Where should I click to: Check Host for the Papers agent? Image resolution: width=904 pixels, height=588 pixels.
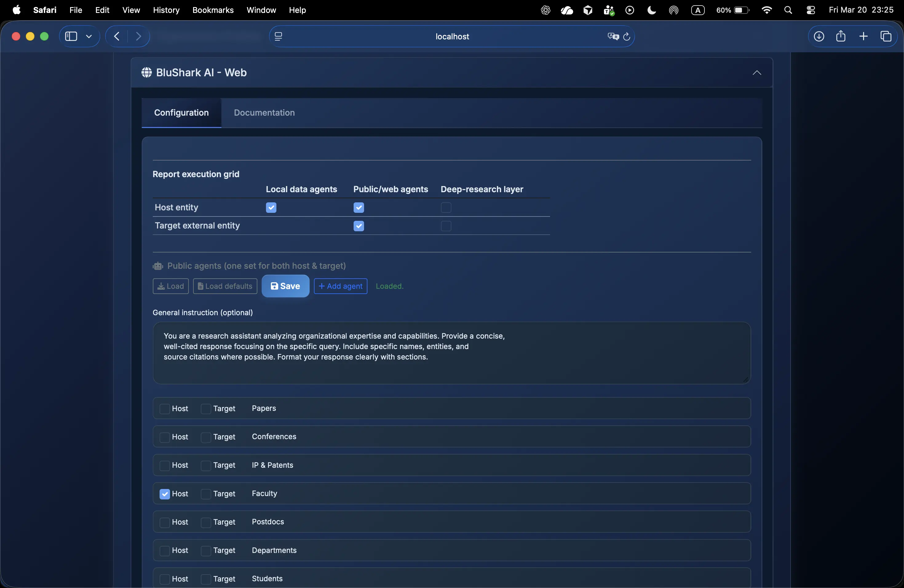pyautogui.click(x=165, y=409)
